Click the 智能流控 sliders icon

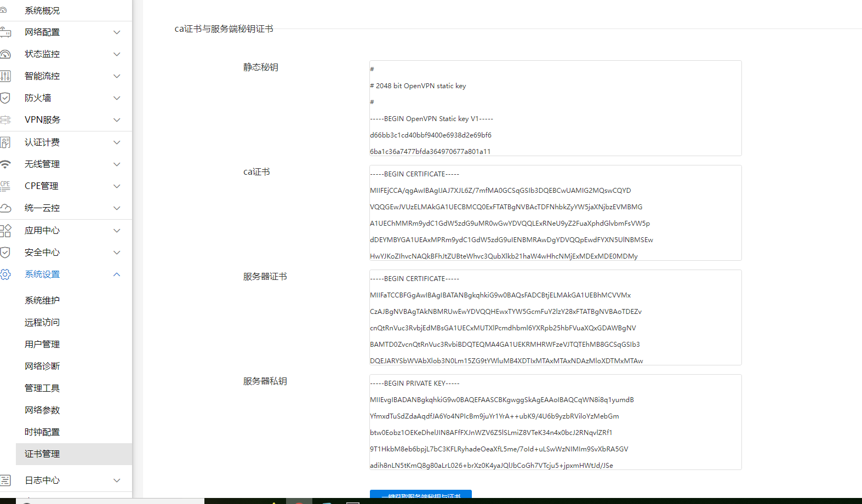(x=5, y=76)
